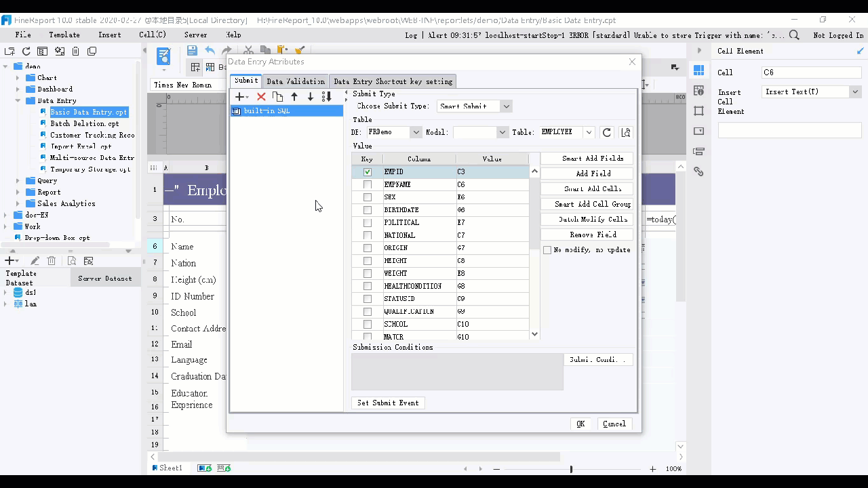Save the template from the main toolbar
Viewport: 868px width, 488px height.
pyautogui.click(x=192, y=51)
